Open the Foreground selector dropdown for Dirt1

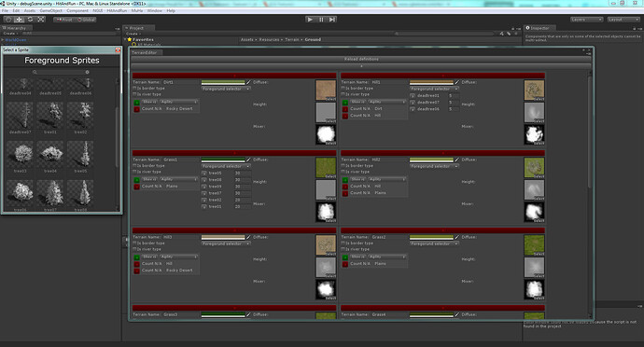pos(226,89)
